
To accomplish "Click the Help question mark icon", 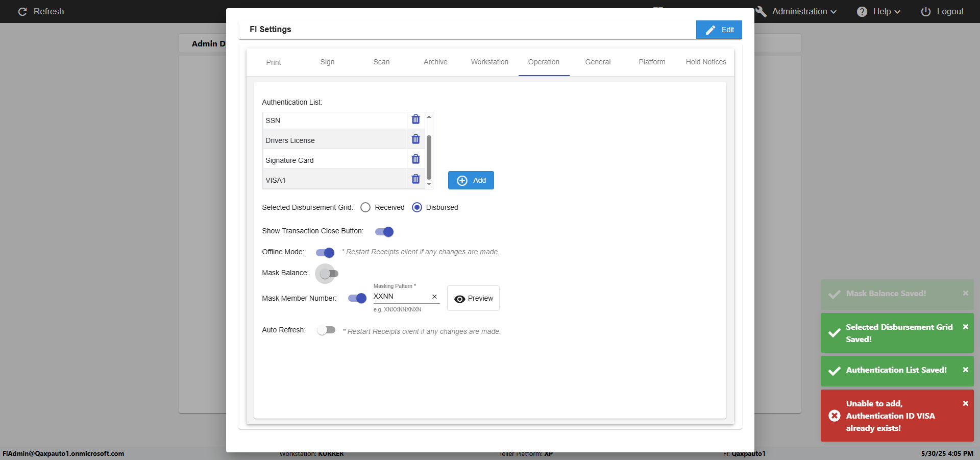I will click(x=862, y=12).
